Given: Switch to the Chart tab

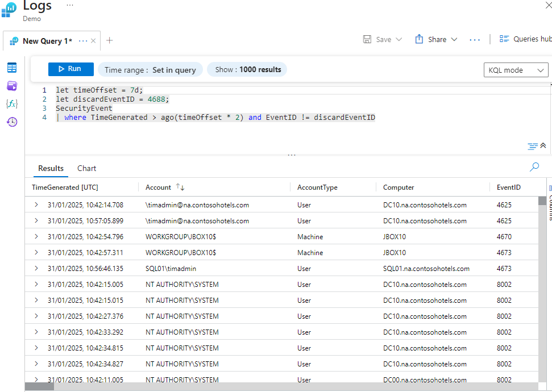Looking at the screenshot, I should 86,168.
